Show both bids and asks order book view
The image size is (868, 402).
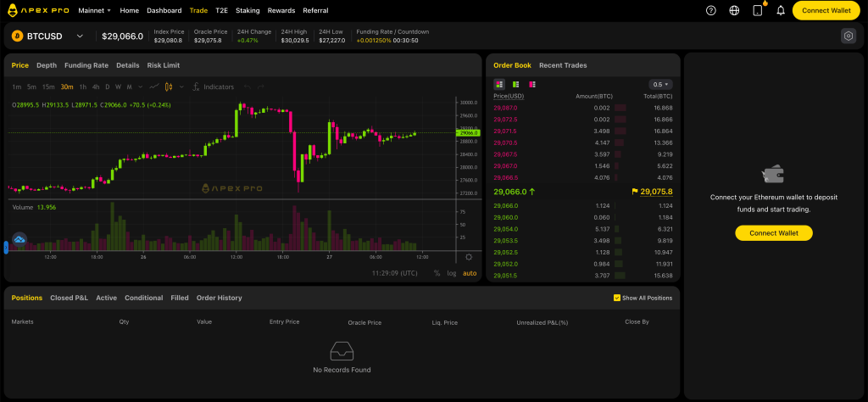[499, 84]
